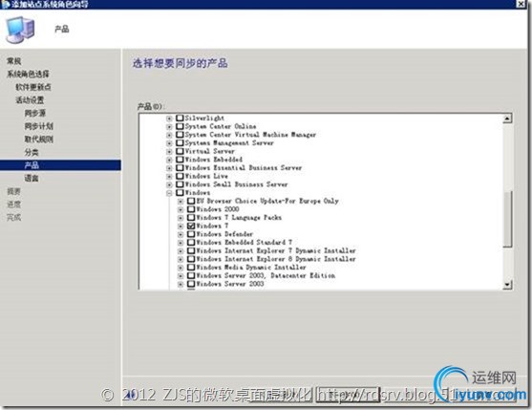
Task: Click the product list scroll down arrow
Action: (x=507, y=285)
